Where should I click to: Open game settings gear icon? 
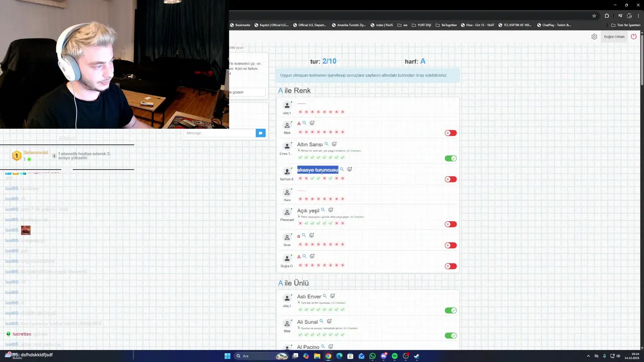[x=594, y=37]
